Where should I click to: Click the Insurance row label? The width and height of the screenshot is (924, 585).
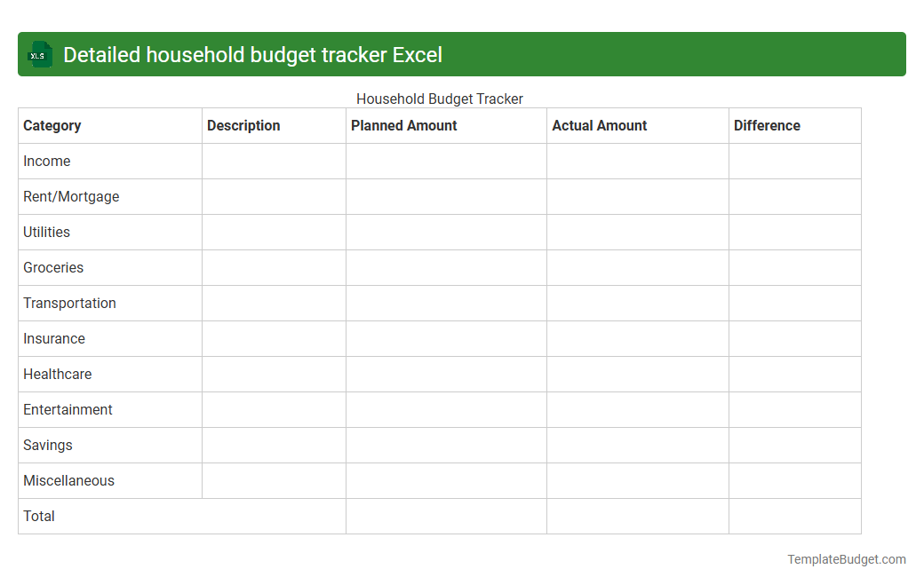click(x=54, y=338)
